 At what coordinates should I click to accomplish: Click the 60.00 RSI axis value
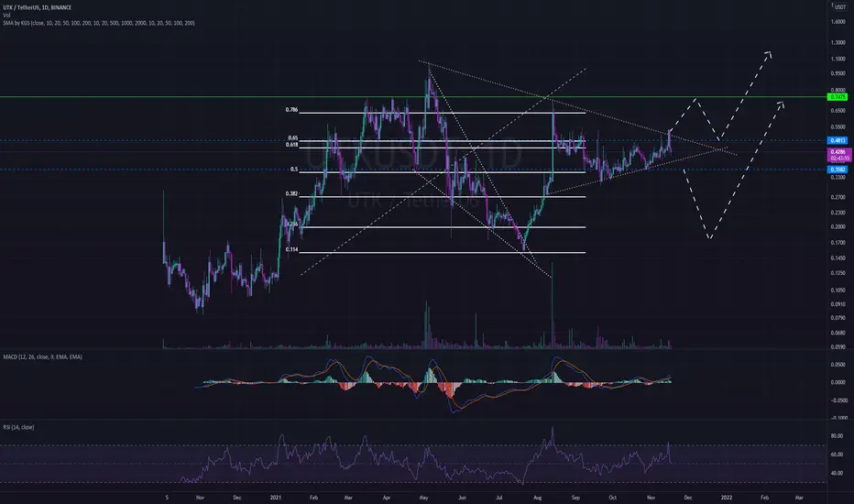click(838, 455)
